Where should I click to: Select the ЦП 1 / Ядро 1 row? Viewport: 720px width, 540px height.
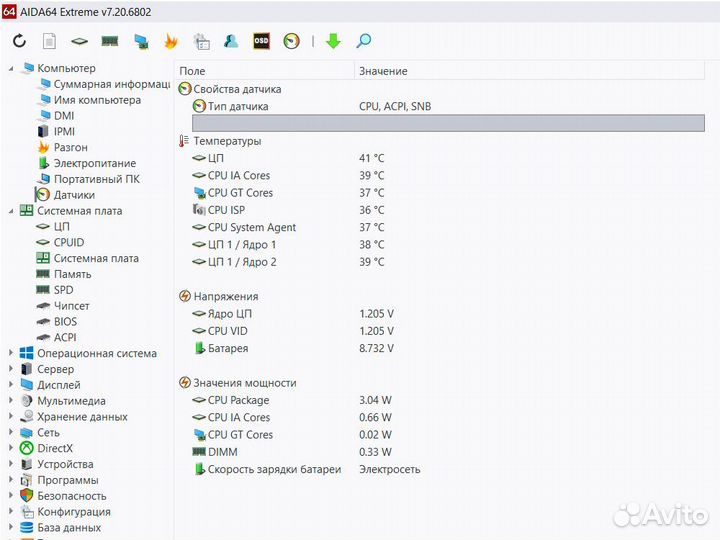pyautogui.click(x=448, y=245)
